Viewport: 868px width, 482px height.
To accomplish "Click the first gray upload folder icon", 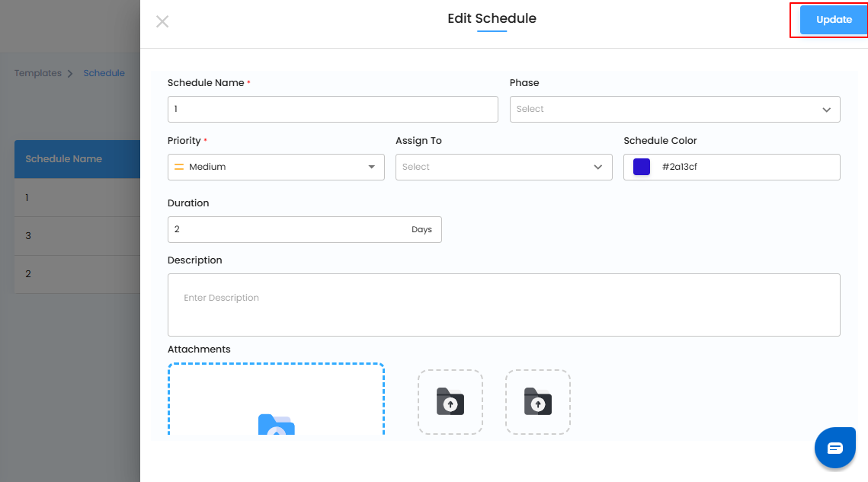I will 450,402.
